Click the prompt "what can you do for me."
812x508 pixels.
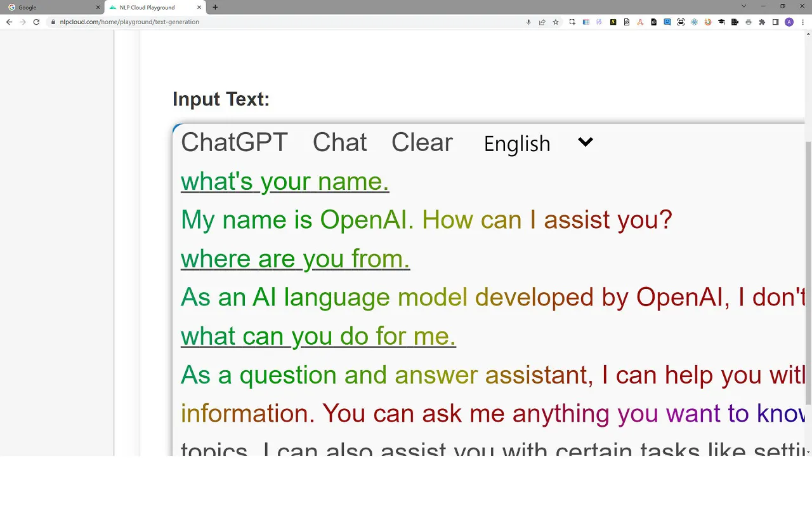tap(318, 337)
